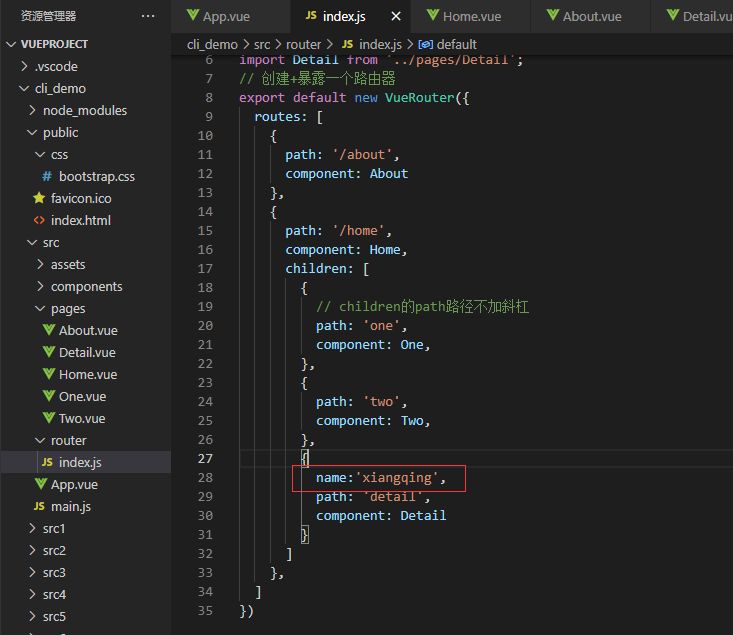
Task: Switch to the About.vue tab
Action: click(590, 16)
